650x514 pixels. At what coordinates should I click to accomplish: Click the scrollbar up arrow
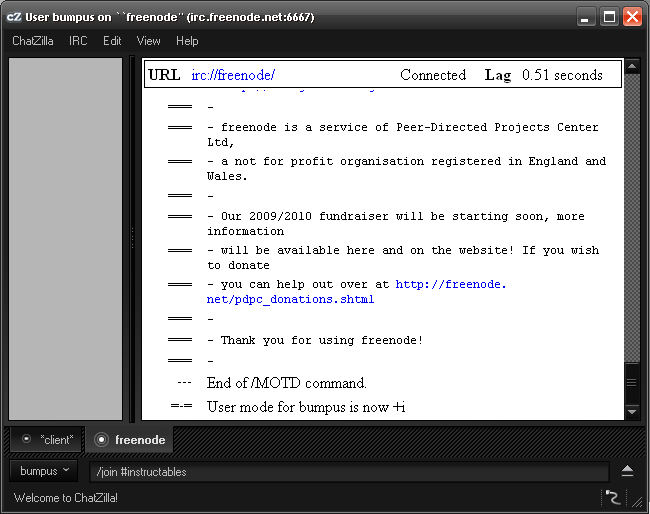coord(632,66)
